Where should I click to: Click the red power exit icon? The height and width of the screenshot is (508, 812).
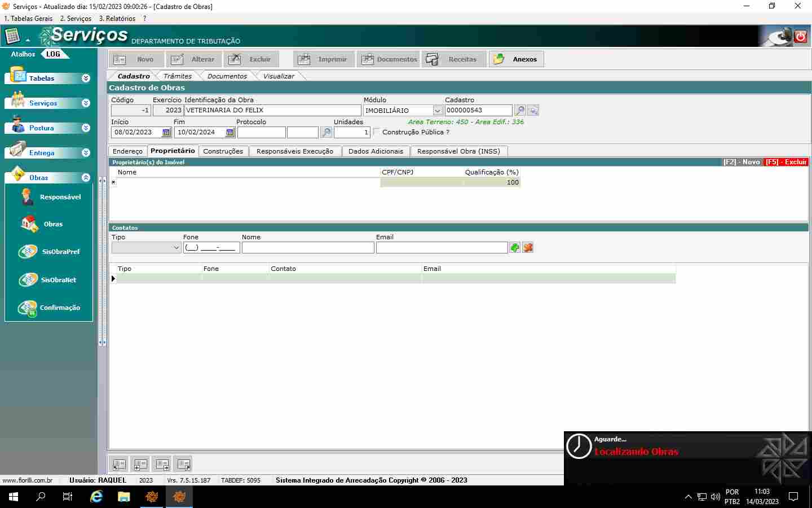click(800, 37)
